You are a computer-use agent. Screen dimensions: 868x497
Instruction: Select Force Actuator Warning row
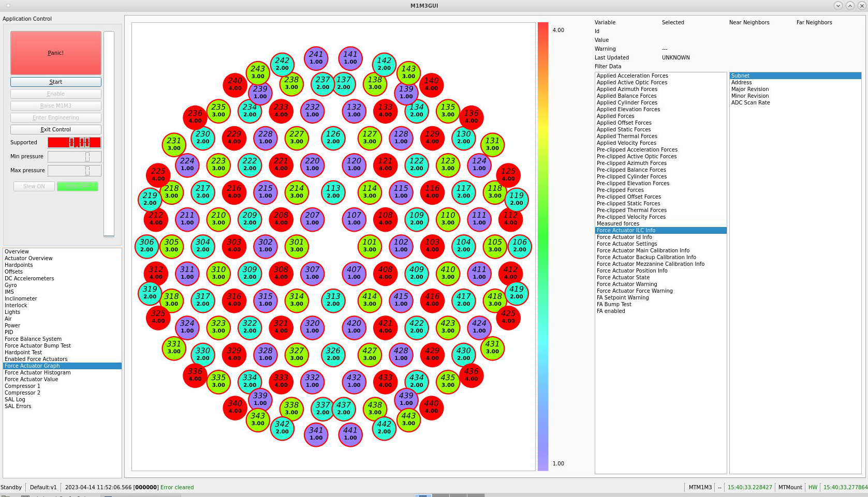(661, 284)
